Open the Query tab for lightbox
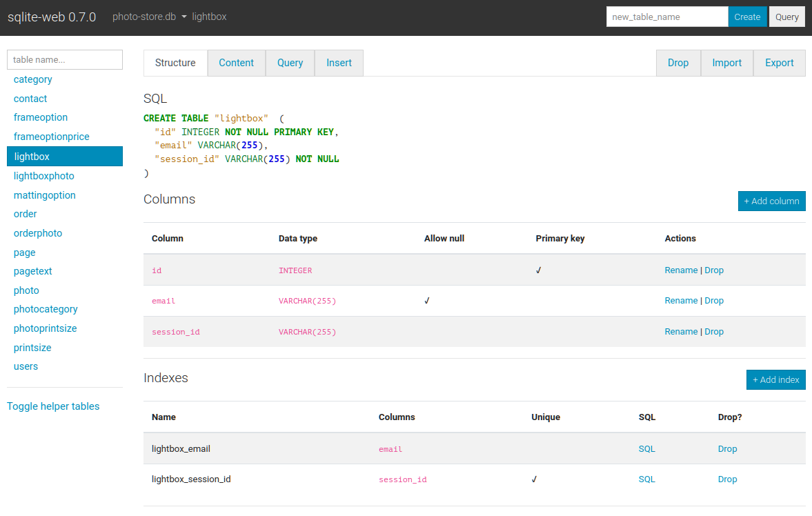The image size is (812, 516). [x=290, y=63]
